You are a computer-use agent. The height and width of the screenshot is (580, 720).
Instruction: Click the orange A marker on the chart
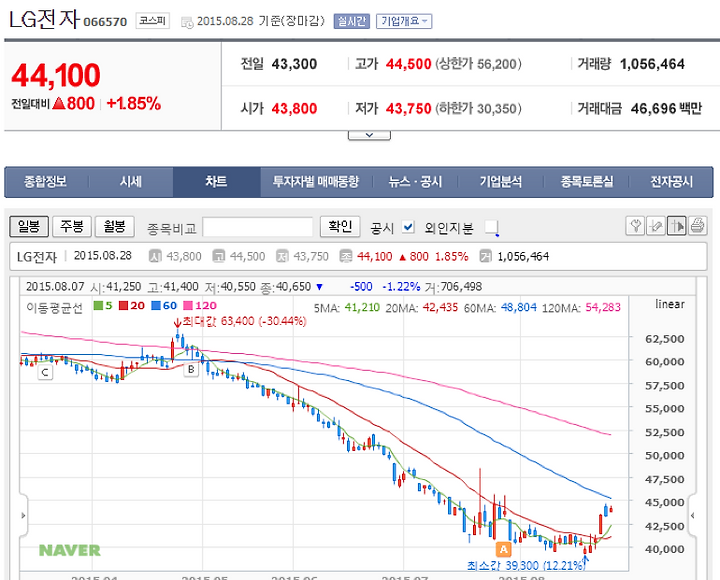coord(503,549)
